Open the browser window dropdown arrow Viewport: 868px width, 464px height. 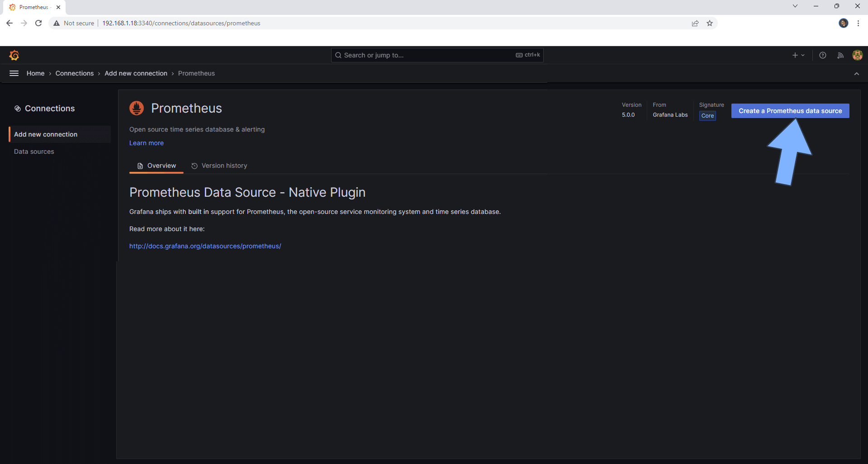coord(795,6)
